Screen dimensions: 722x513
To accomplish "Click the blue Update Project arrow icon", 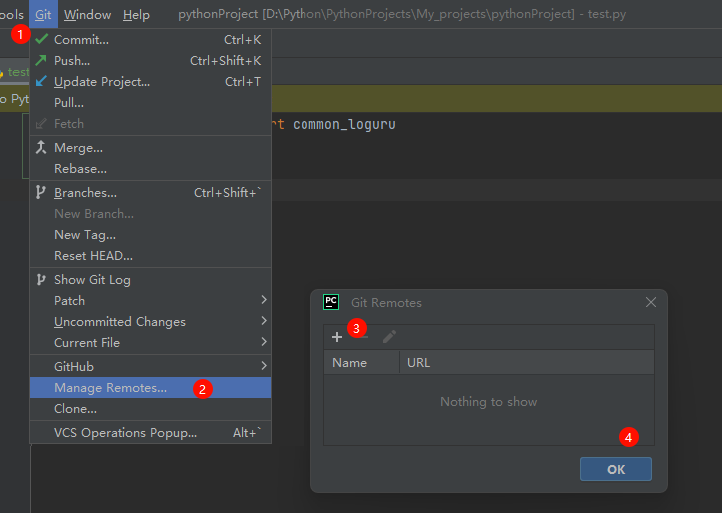I will (x=41, y=81).
